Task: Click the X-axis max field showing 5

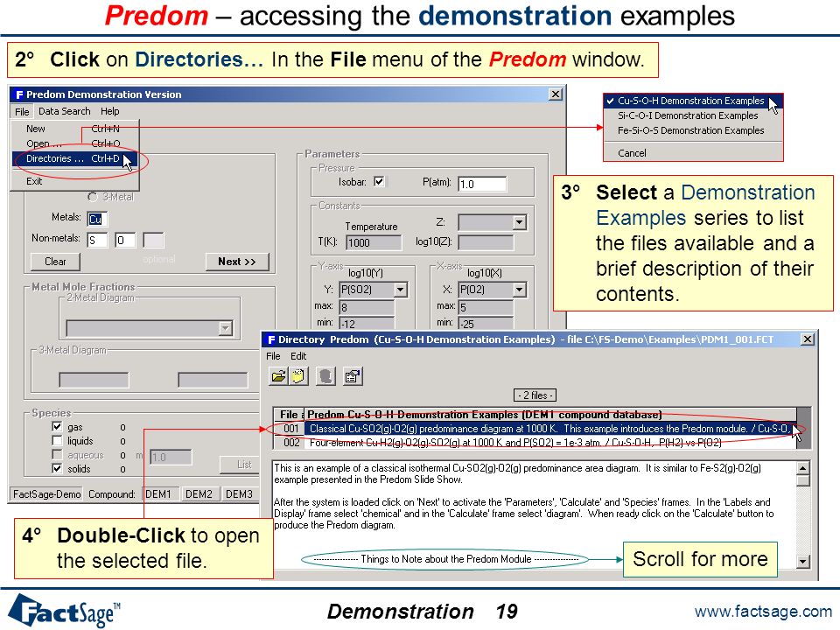Action: (486, 307)
